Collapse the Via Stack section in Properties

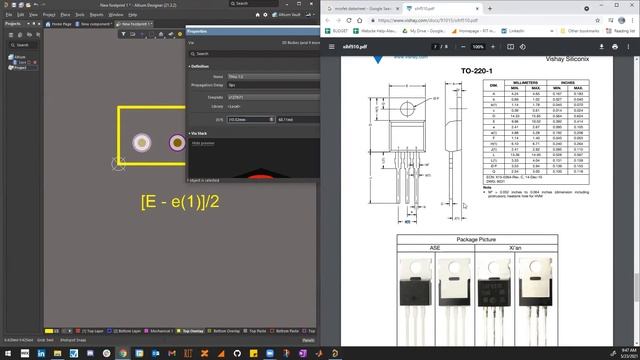tap(189, 133)
